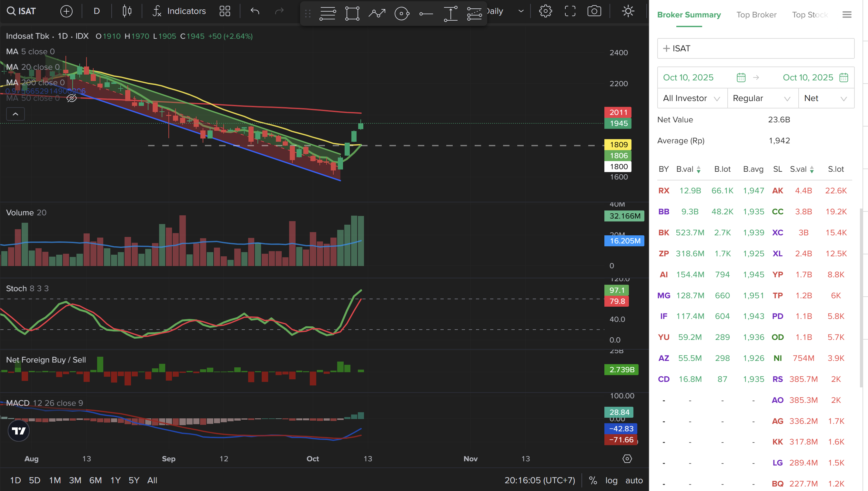Switch to the Top Broker tab
This screenshot has height=491, width=868.
tap(756, 15)
